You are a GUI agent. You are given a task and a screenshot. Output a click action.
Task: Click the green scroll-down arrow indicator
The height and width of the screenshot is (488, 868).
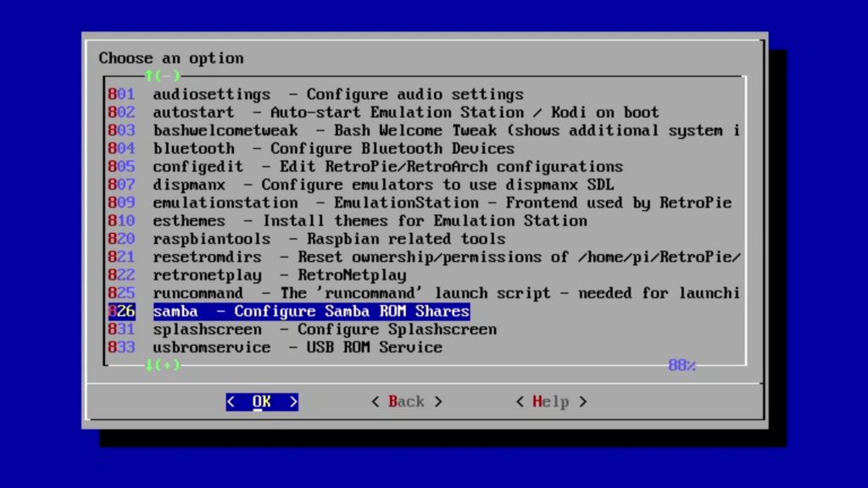(162, 365)
